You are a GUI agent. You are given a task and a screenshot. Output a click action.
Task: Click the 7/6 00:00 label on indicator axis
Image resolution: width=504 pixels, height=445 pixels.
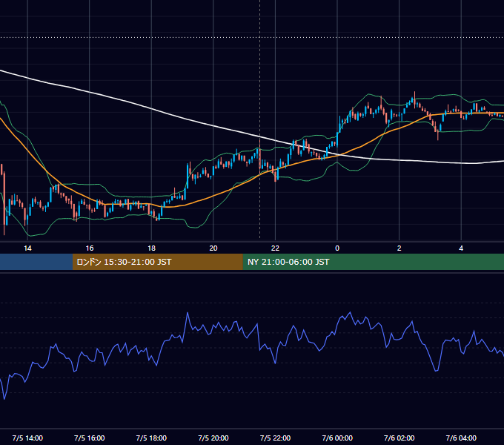coord(337,438)
